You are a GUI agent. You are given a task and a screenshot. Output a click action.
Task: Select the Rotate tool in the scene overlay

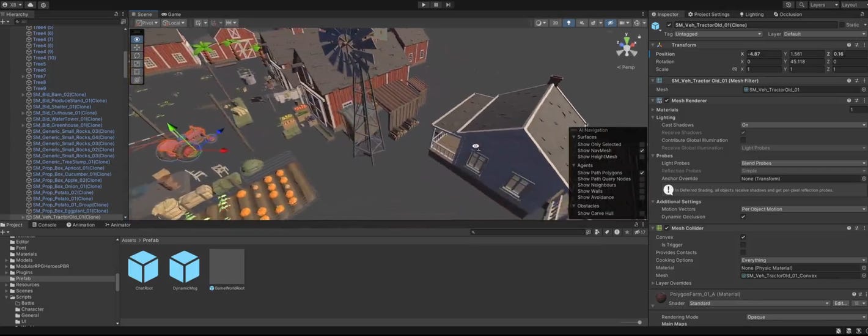pos(137,56)
